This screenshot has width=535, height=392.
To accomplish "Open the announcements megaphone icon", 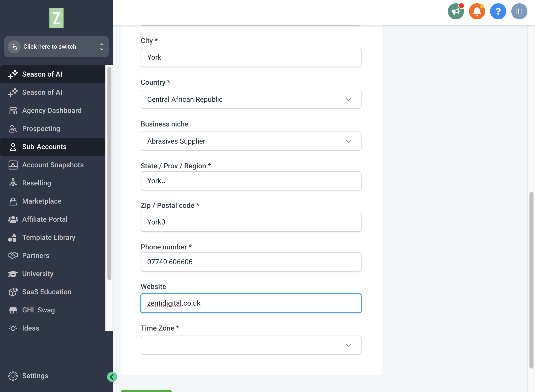I will pyautogui.click(x=456, y=11).
